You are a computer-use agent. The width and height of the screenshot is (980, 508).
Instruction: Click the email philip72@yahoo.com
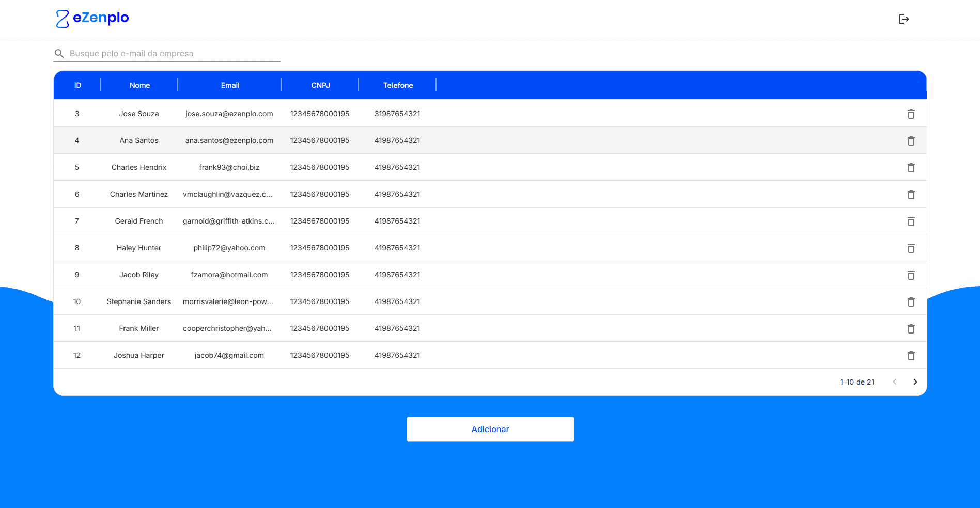pos(229,248)
